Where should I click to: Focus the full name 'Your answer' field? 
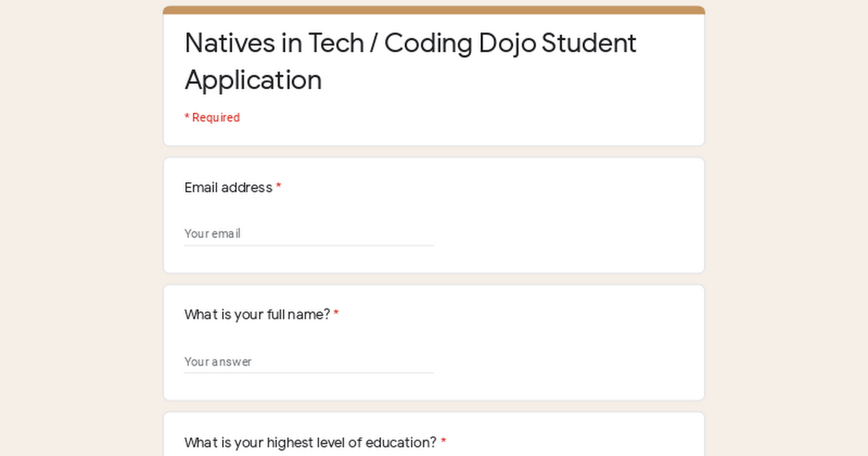tap(309, 361)
